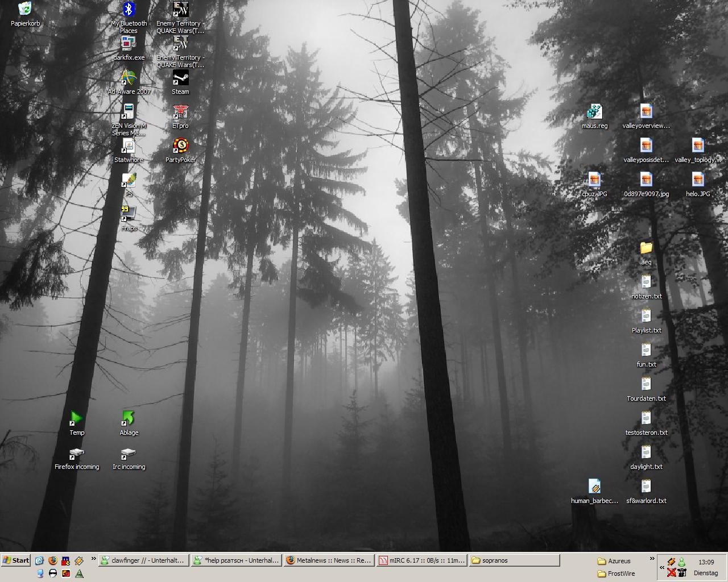
Task: Open the Ablage shortcut icon
Action: (129, 423)
